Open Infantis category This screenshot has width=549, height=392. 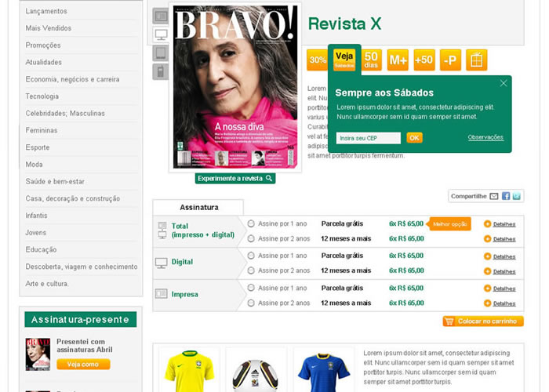[x=36, y=216]
